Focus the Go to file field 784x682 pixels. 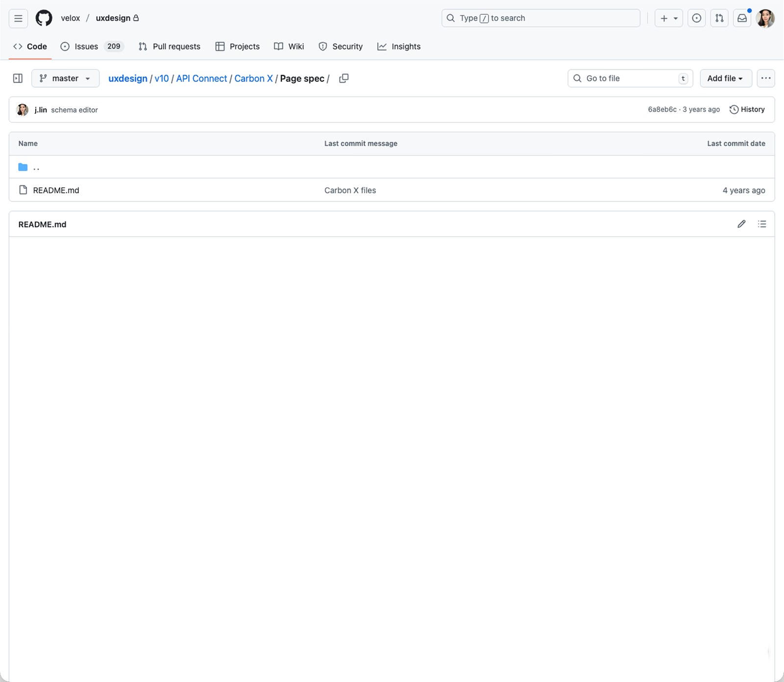coord(630,78)
